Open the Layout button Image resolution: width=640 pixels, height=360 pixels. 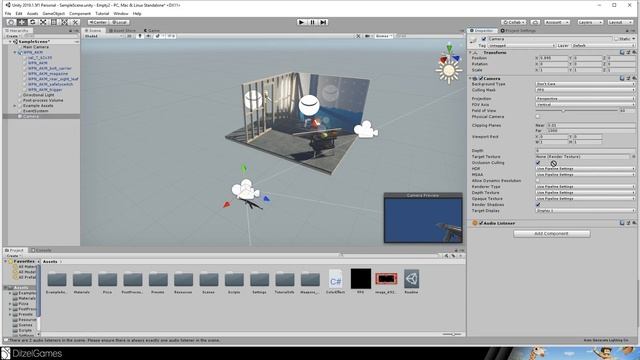620,22
